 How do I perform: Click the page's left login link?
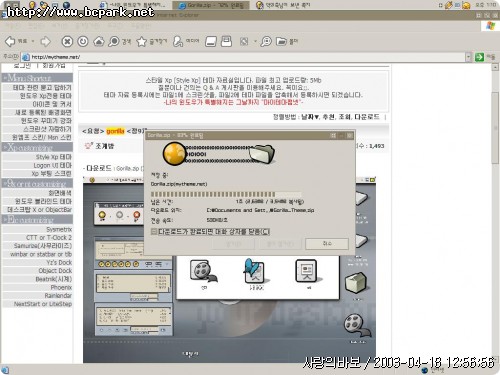(x=22, y=66)
